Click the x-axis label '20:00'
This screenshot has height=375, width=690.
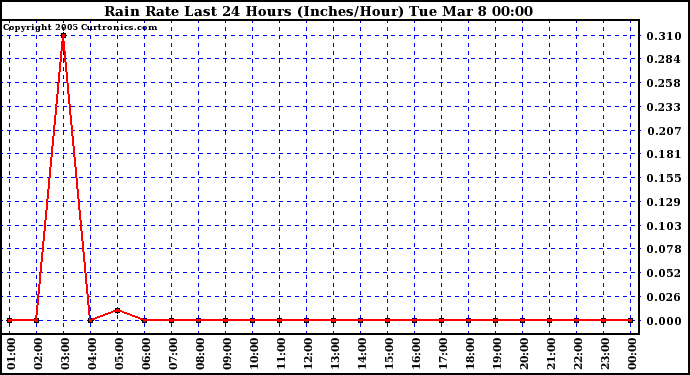[x=524, y=354]
